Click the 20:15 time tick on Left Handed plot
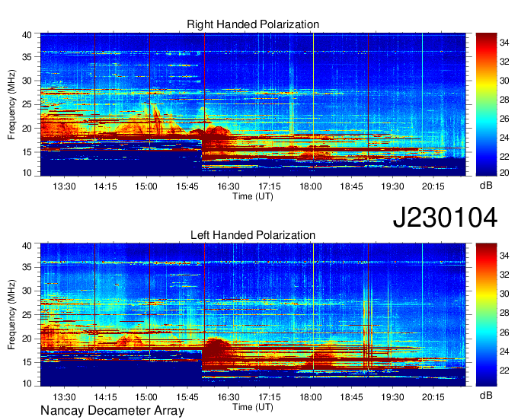518x420 pixels. click(433, 397)
